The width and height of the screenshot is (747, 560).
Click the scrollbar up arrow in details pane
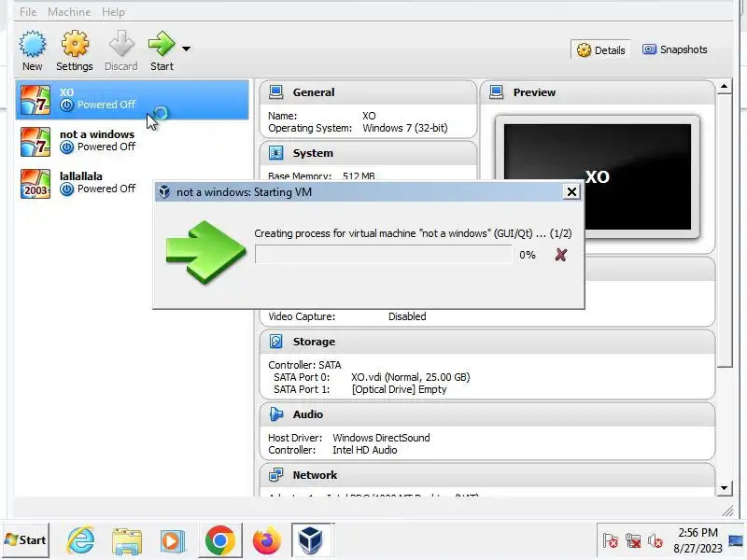(725, 87)
